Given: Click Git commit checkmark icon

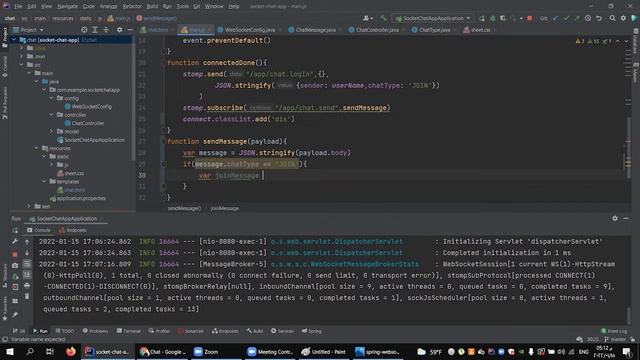Looking at the screenshot, I should pos(566,18).
